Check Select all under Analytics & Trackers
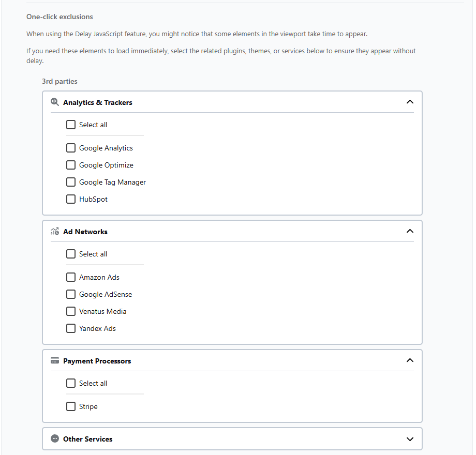The height and width of the screenshot is (455, 476). click(x=71, y=125)
